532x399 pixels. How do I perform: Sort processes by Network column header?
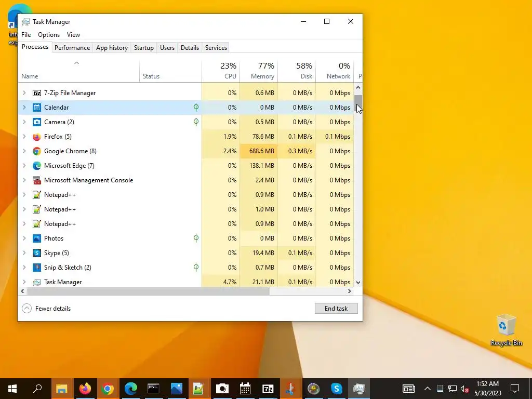coord(335,71)
